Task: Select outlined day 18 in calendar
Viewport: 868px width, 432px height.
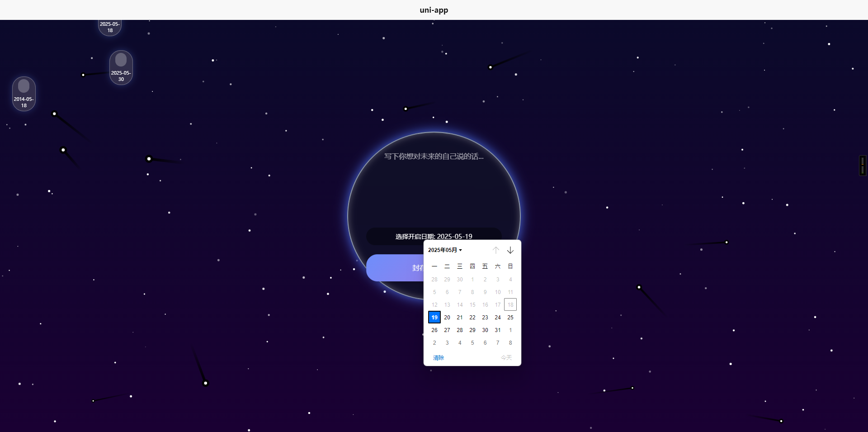Action: [x=510, y=305]
